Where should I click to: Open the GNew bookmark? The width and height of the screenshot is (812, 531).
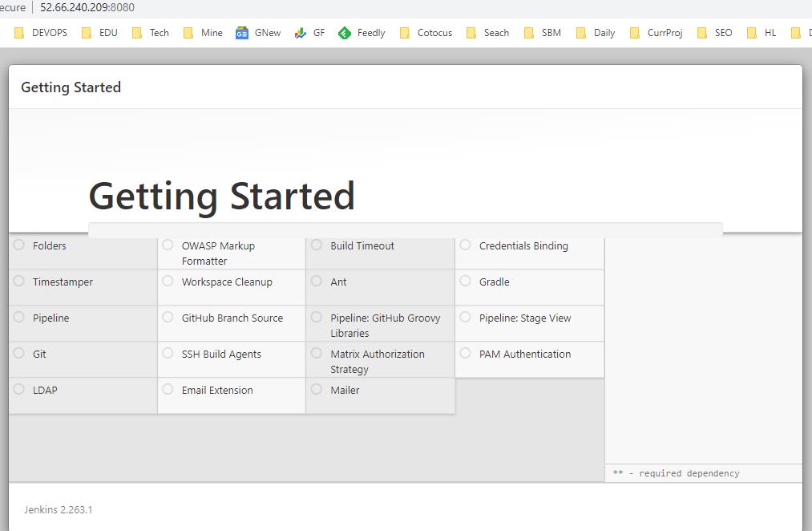click(258, 33)
